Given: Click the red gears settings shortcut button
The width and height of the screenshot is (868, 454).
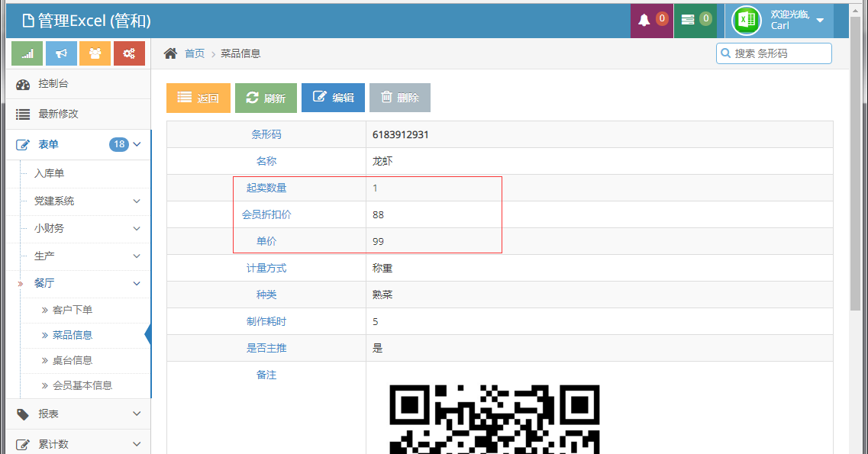Looking at the screenshot, I should 129,53.
